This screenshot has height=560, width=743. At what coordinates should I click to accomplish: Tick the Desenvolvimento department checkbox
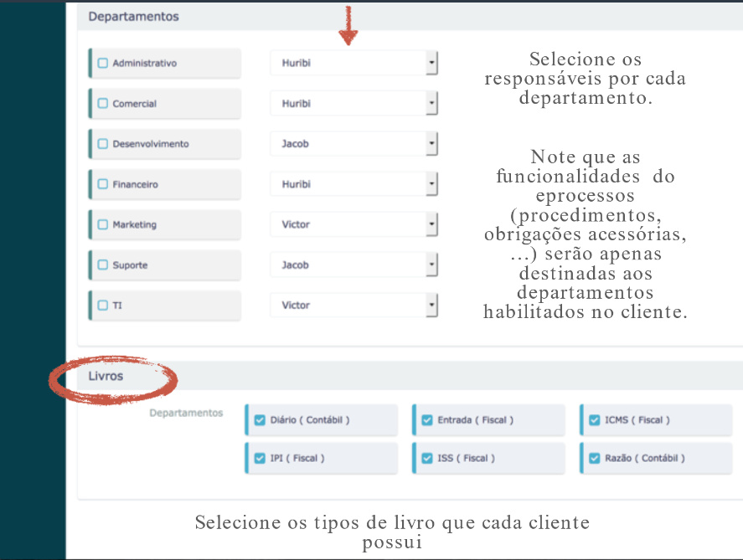click(x=103, y=144)
